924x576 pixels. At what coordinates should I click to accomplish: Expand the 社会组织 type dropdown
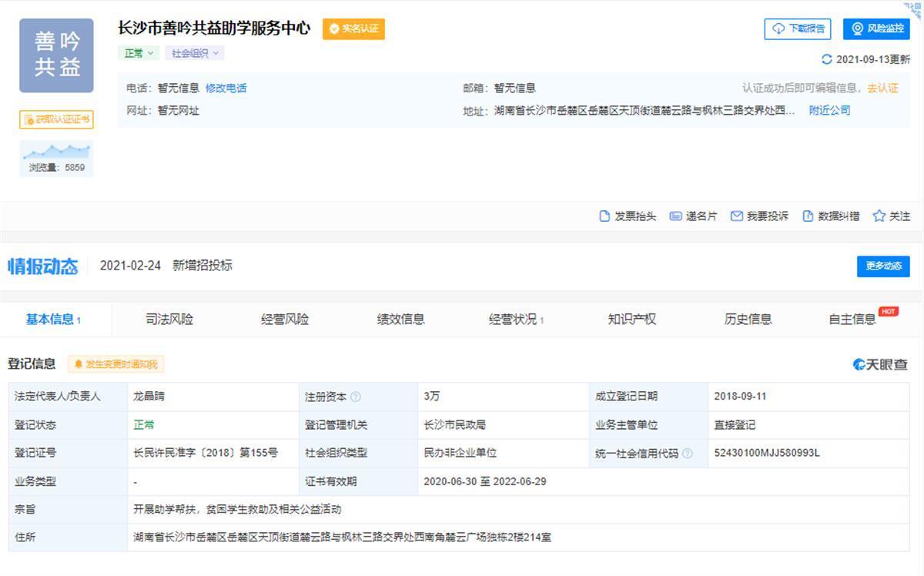(x=196, y=53)
